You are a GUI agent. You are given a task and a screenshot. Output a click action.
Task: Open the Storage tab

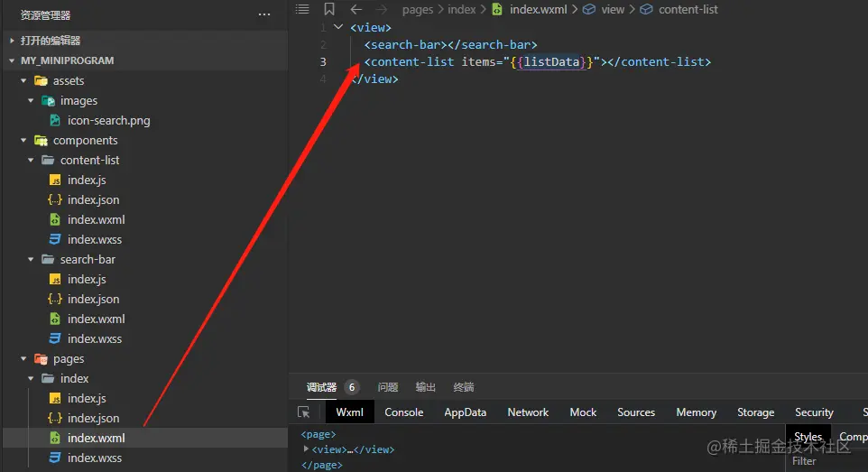pyautogui.click(x=755, y=412)
